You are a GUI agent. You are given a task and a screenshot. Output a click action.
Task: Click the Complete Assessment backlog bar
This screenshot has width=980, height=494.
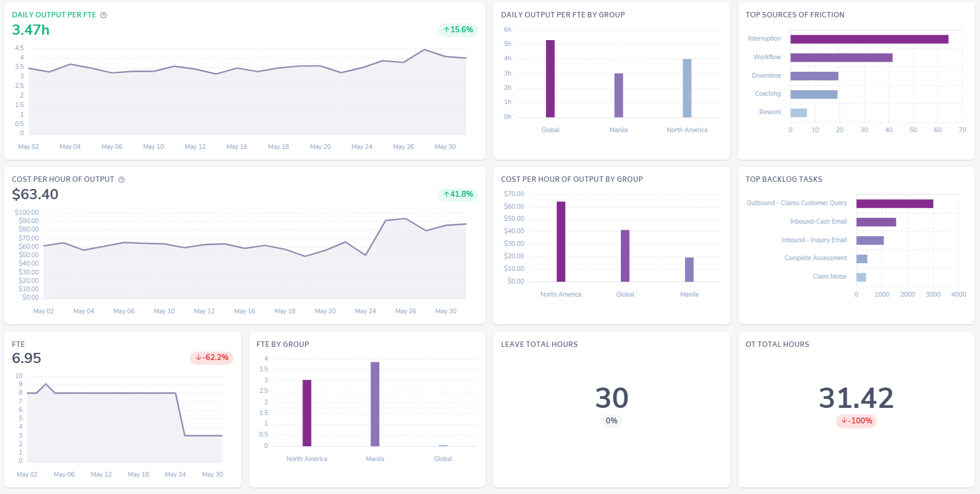pyautogui.click(x=861, y=259)
